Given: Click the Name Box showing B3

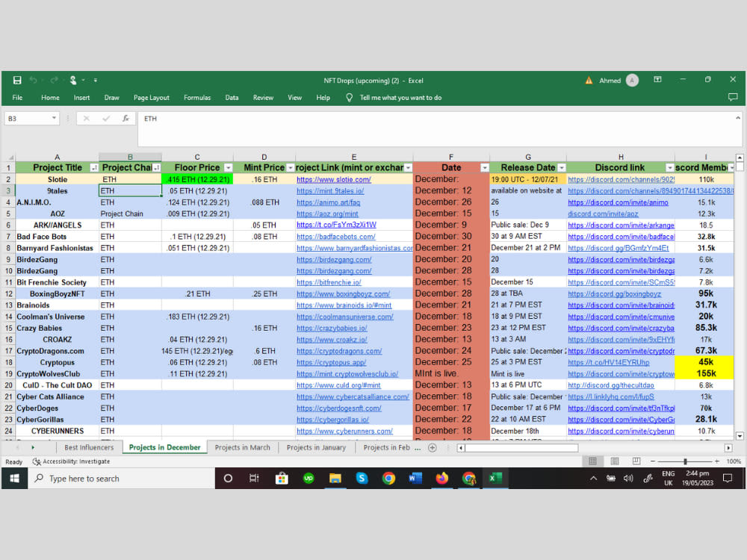Looking at the screenshot, I should pos(28,118).
